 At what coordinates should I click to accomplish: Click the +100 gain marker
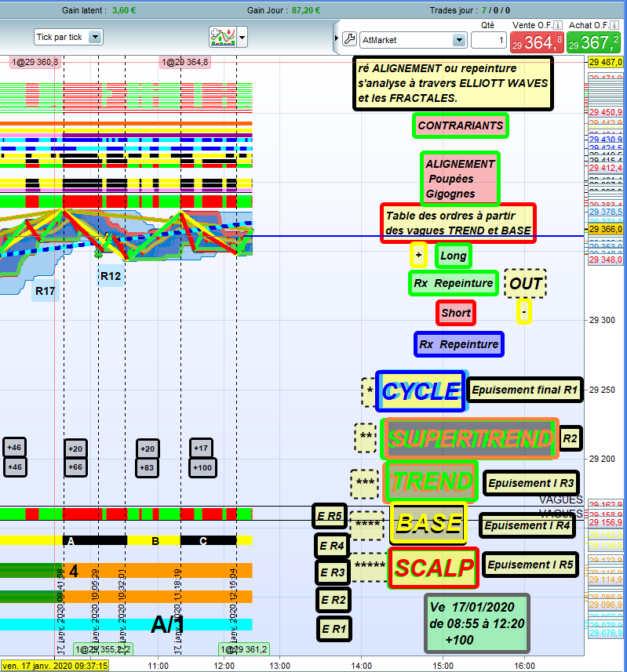tap(202, 467)
